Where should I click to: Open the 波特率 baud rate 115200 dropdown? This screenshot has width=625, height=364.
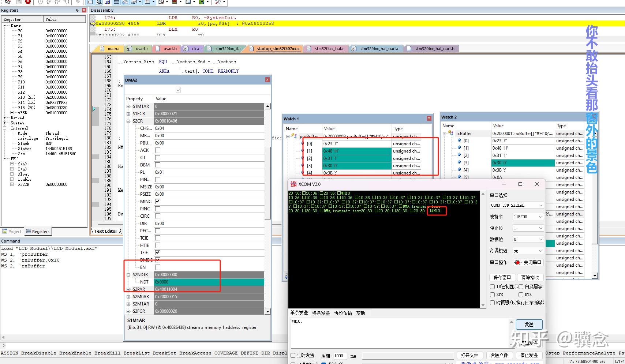pyautogui.click(x=528, y=217)
